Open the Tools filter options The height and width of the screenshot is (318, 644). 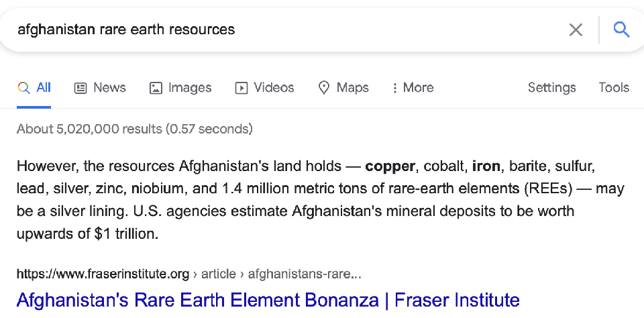[613, 88]
